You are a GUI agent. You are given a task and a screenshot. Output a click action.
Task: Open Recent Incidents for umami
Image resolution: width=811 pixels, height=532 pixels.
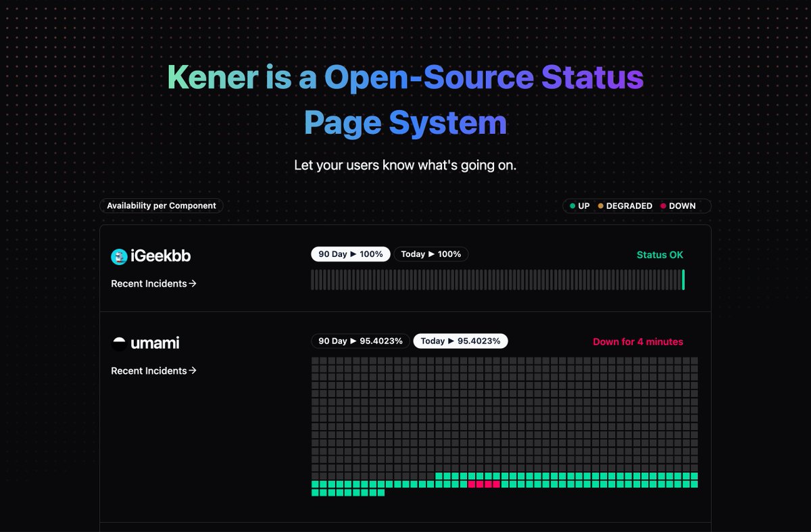point(153,370)
